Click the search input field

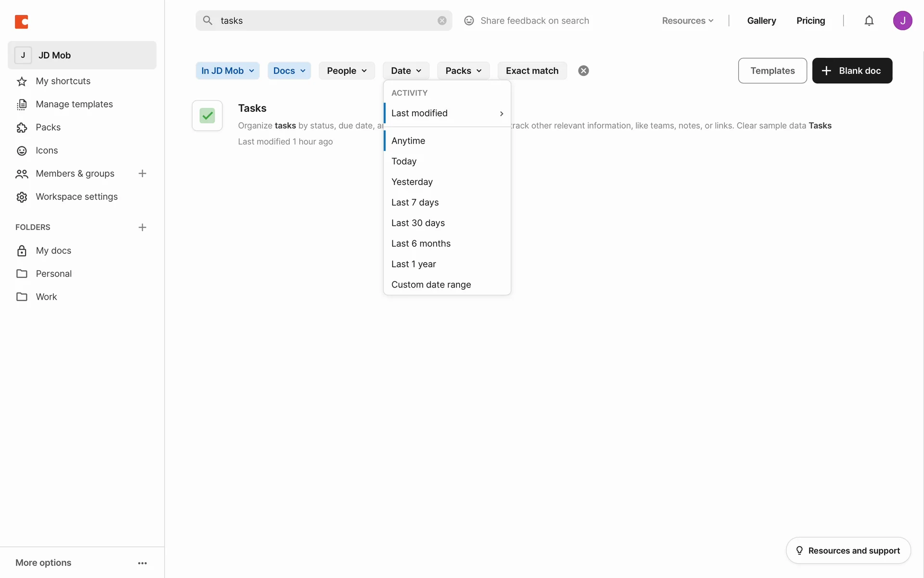click(322, 21)
